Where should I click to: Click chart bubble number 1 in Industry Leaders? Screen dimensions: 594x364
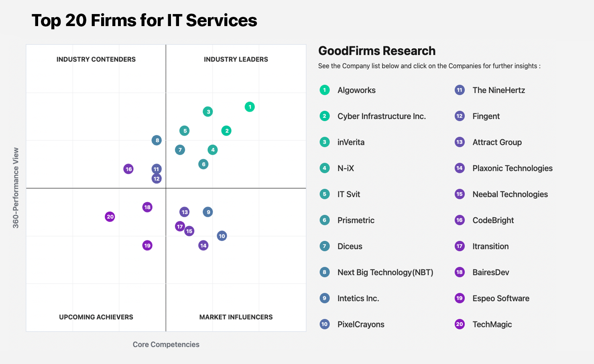(x=250, y=107)
